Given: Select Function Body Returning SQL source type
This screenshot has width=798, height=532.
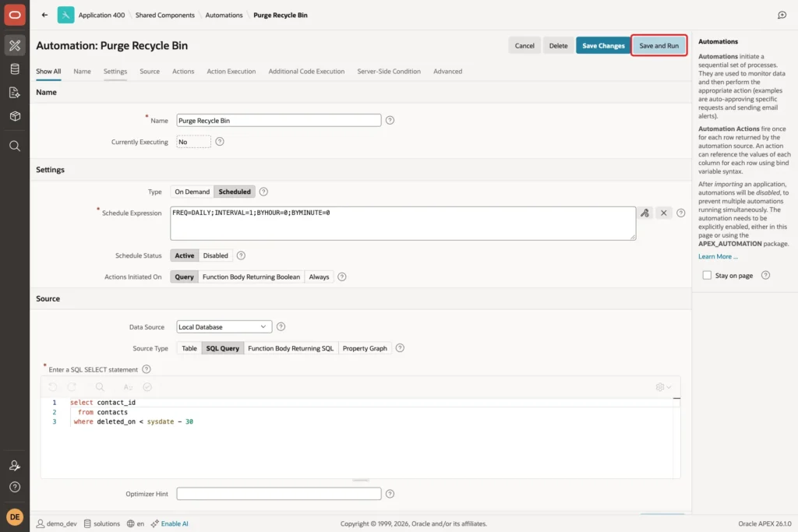Looking at the screenshot, I should pos(291,348).
